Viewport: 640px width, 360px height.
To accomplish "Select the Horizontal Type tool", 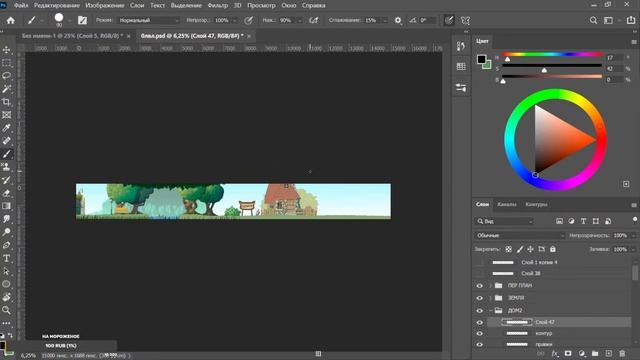I will coord(7,258).
